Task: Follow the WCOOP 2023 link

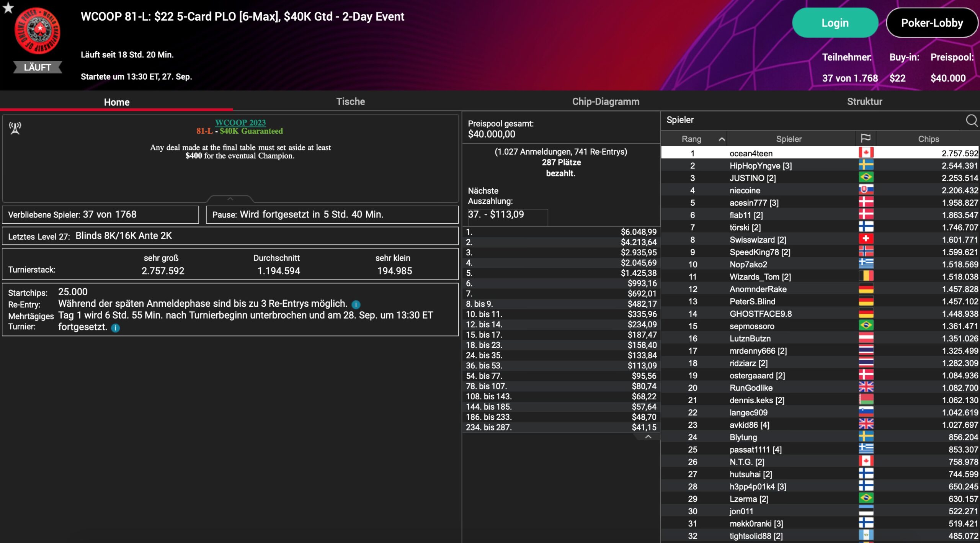Action: (x=240, y=123)
